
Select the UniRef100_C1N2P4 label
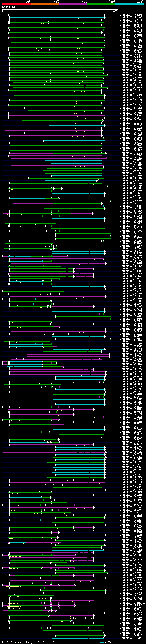(x=131, y=95)
